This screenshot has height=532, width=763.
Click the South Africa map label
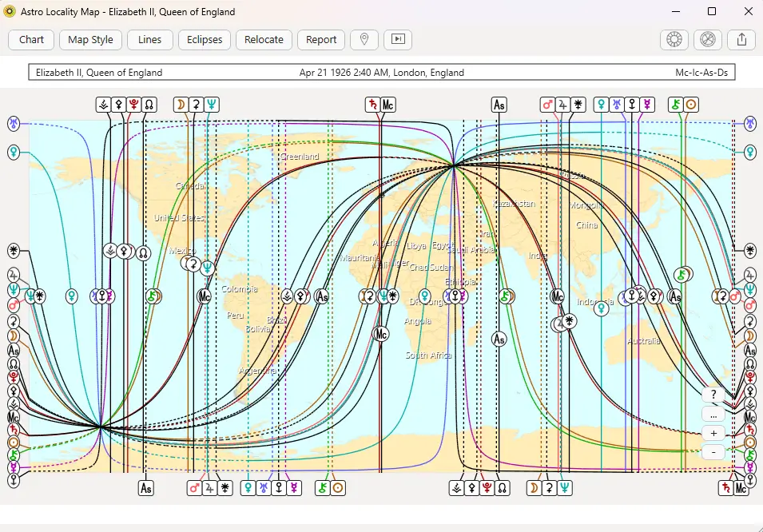click(429, 355)
